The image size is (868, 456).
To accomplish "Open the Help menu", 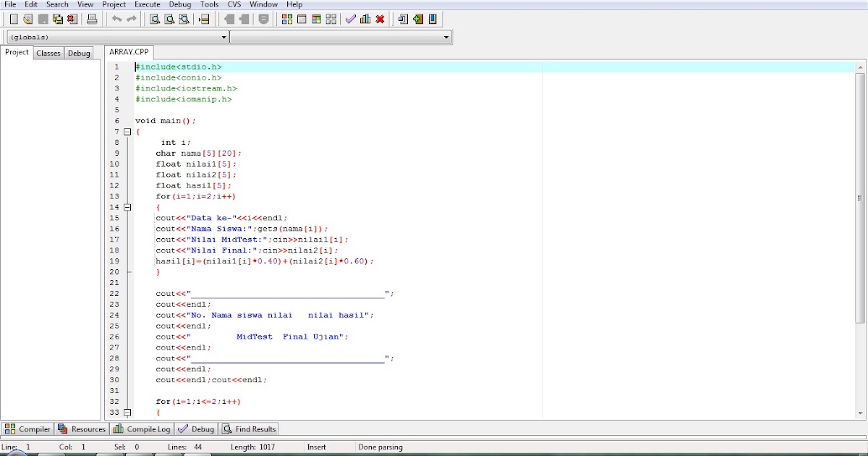I will click(294, 4).
